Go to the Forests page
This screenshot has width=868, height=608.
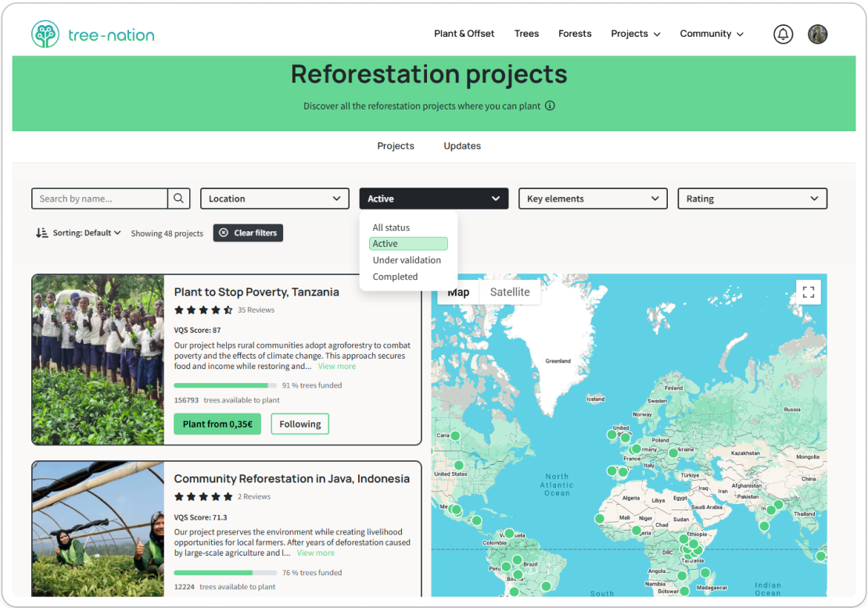(575, 34)
